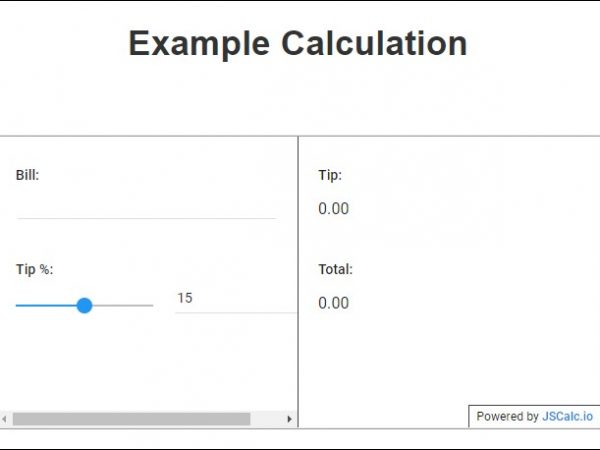Click the "Tip %:" label
Image resolution: width=600 pixels, height=450 pixels.
(34, 269)
